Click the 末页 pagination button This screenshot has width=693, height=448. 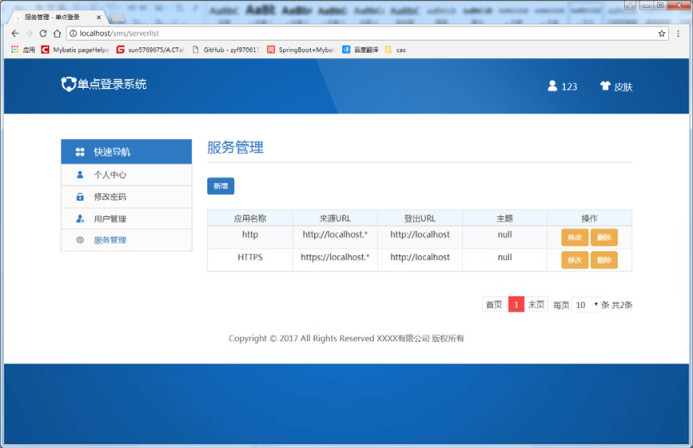click(x=537, y=305)
